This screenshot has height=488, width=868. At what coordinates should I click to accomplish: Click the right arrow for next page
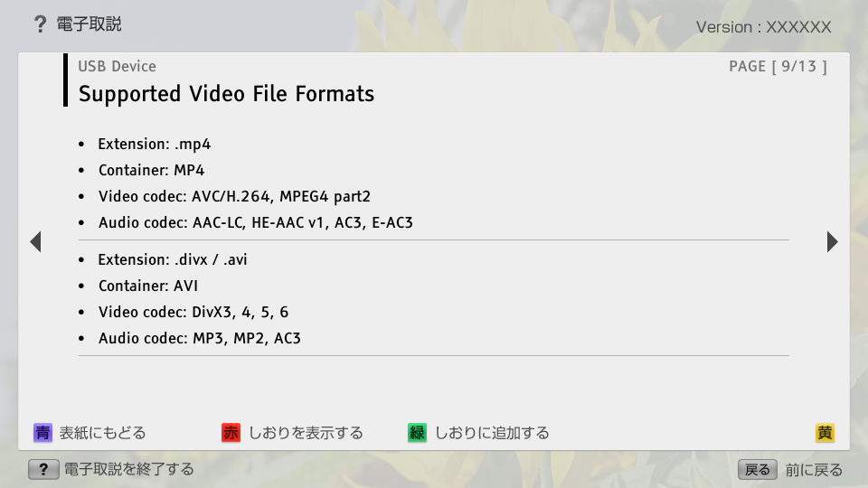(x=832, y=241)
